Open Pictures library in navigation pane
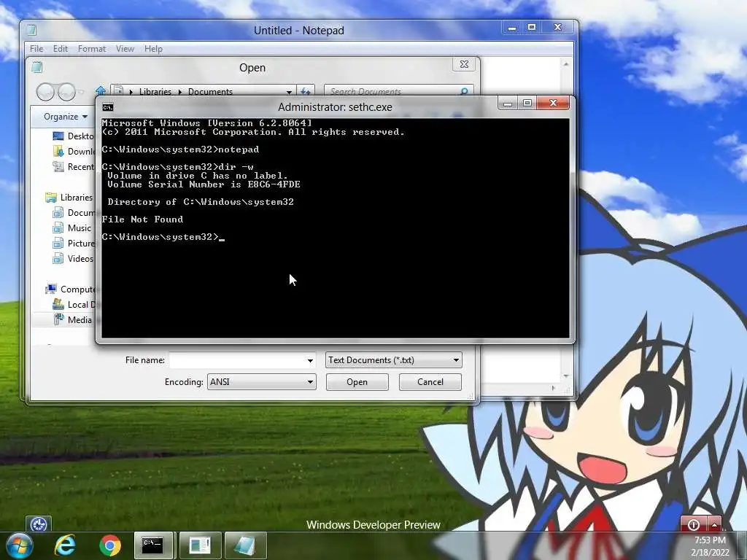Screen dimensions: 747x560 74,243
